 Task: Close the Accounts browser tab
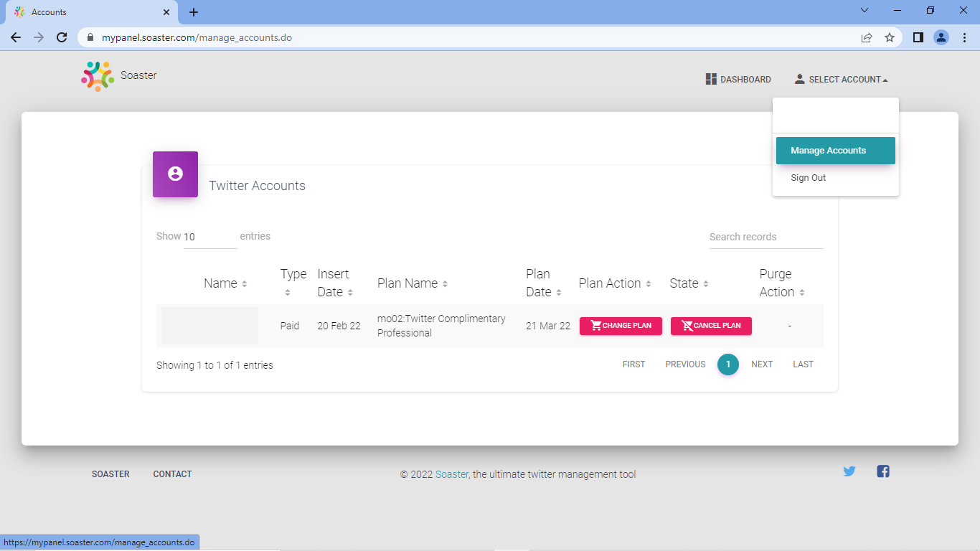click(x=166, y=12)
